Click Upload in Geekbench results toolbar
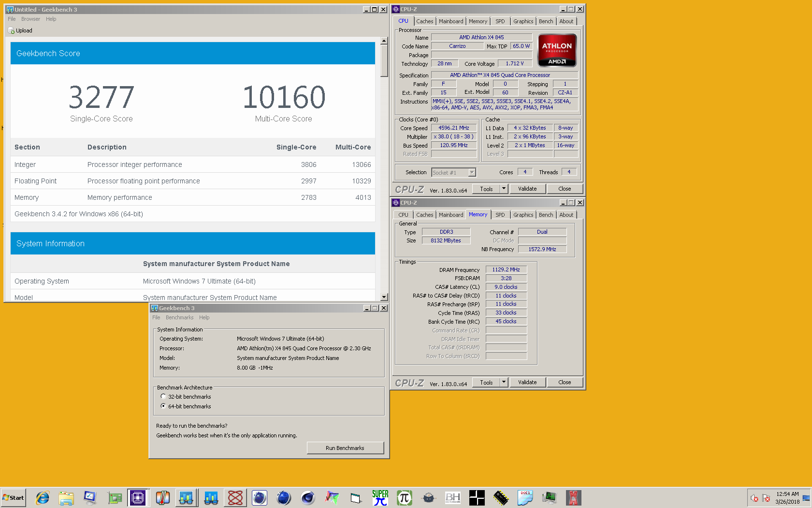This screenshot has width=812, height=508. pyautogui.click(x=20, y=30)
